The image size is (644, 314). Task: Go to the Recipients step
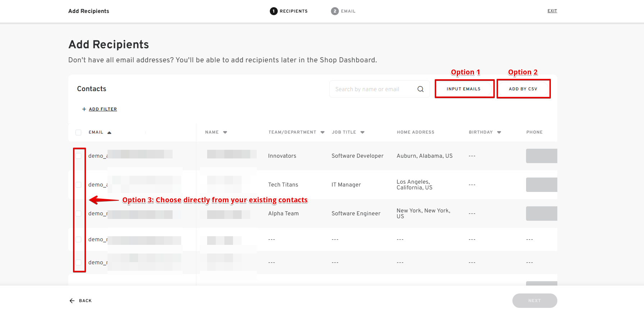tap(289, 11)
